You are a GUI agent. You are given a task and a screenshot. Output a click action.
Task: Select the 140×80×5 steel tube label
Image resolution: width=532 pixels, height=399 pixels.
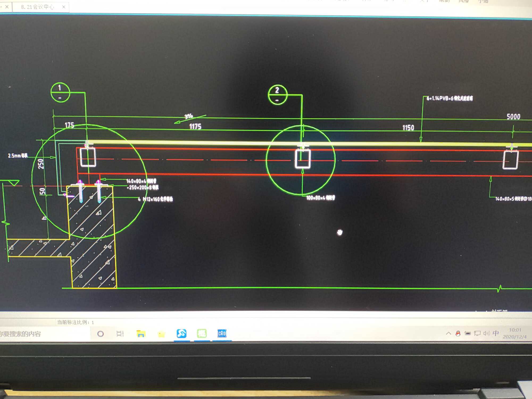point(513,199)
